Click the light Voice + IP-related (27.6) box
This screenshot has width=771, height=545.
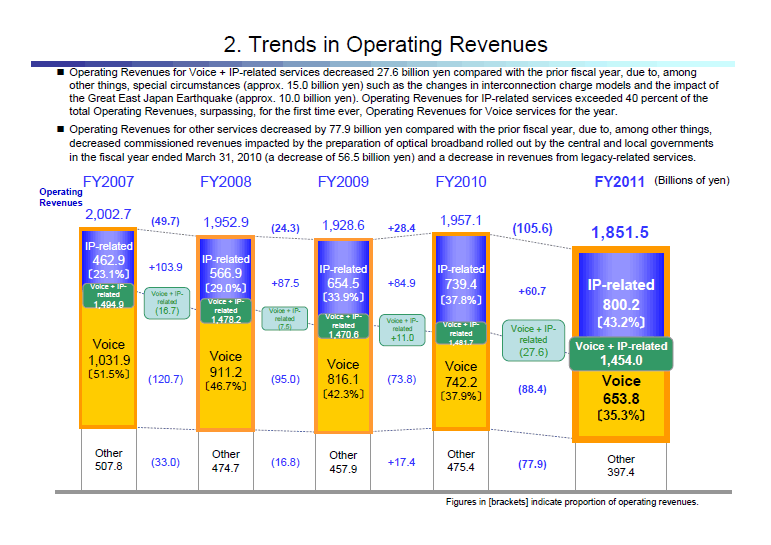click(x=534, y=340)
